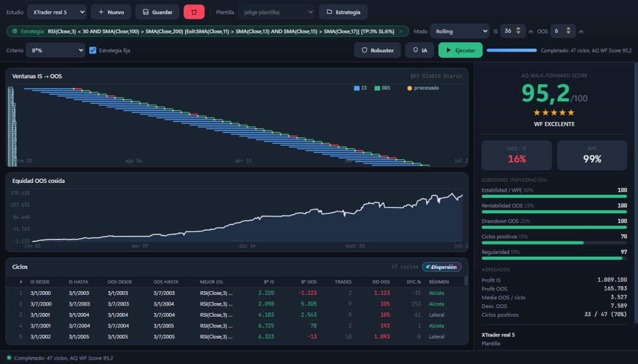Create a new study with Nuevo
This screenshot has width=638, height=364.
(111, 12)
